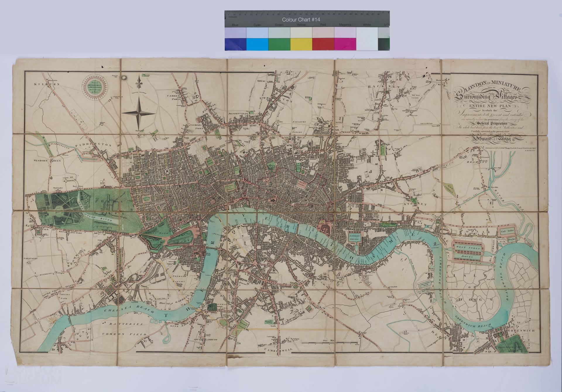Choose the solid yellow colour swatch

[301, 44]
